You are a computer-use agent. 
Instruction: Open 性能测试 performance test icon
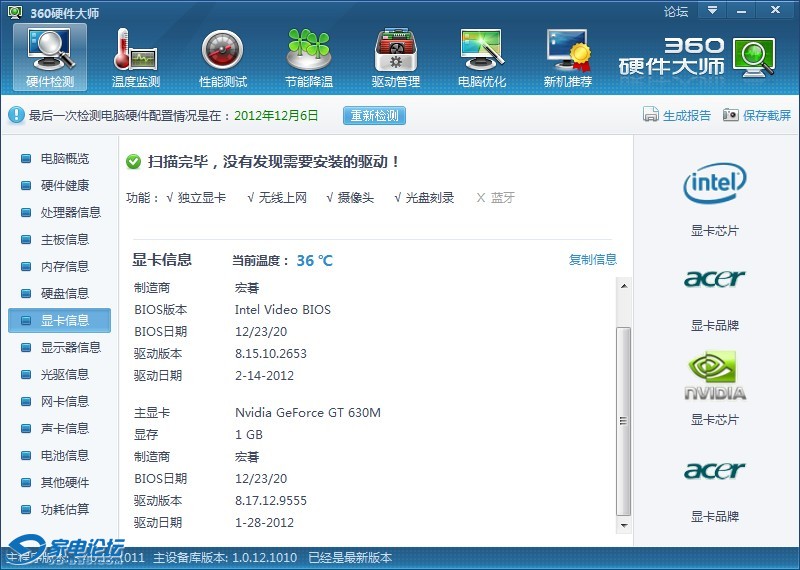tap(223, 56)
